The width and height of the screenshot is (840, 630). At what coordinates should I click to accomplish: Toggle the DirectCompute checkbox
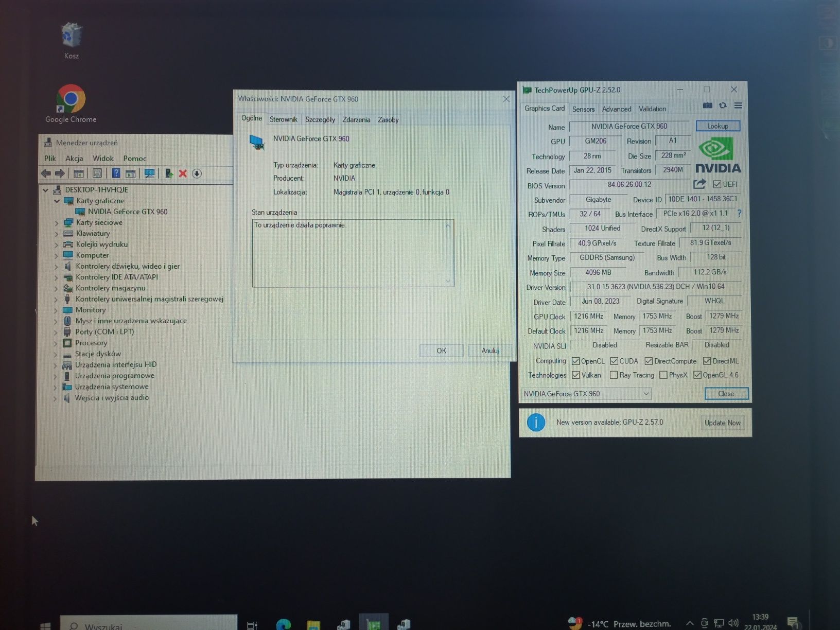pos(649,361)
